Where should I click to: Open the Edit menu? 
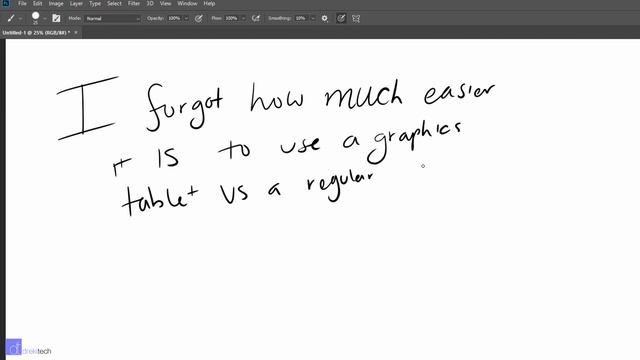(x=38, y=4)
